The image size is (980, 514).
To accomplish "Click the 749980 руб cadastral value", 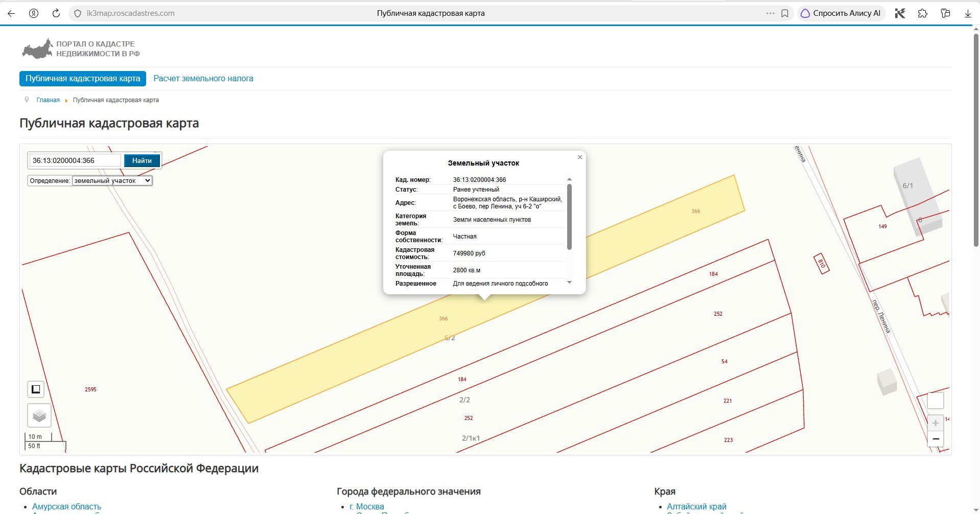I will click(469, 253).
